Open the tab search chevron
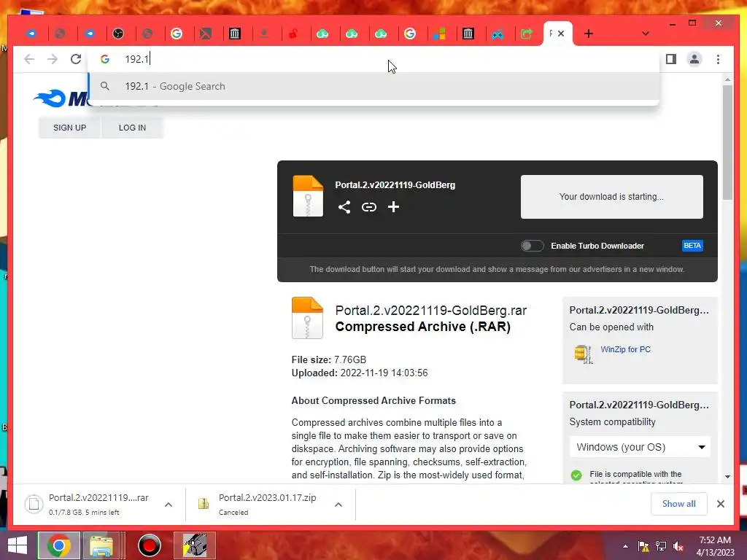Viewport: 747px width, 560px height. click(645, 34)
